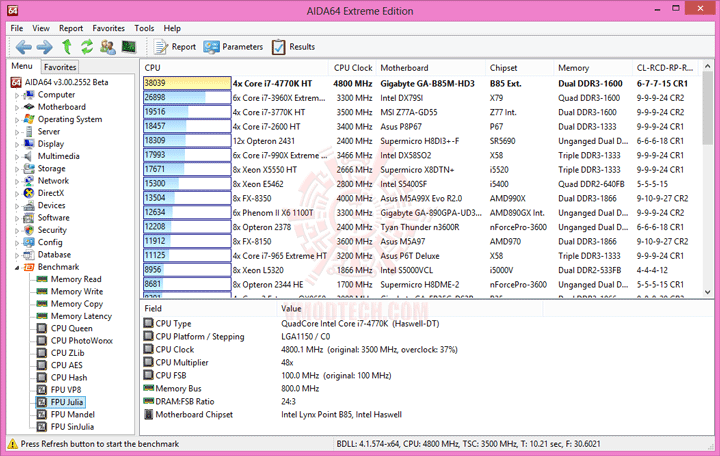Sort by the CPU Clock column header

pyautogui.click(x=352, y=68)
